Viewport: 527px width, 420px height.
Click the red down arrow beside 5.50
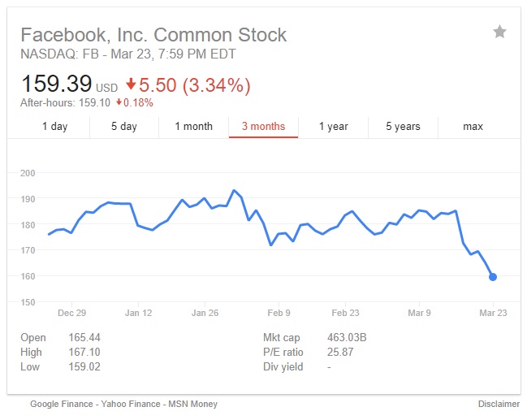pyautogui.click(x=131, y=84)
